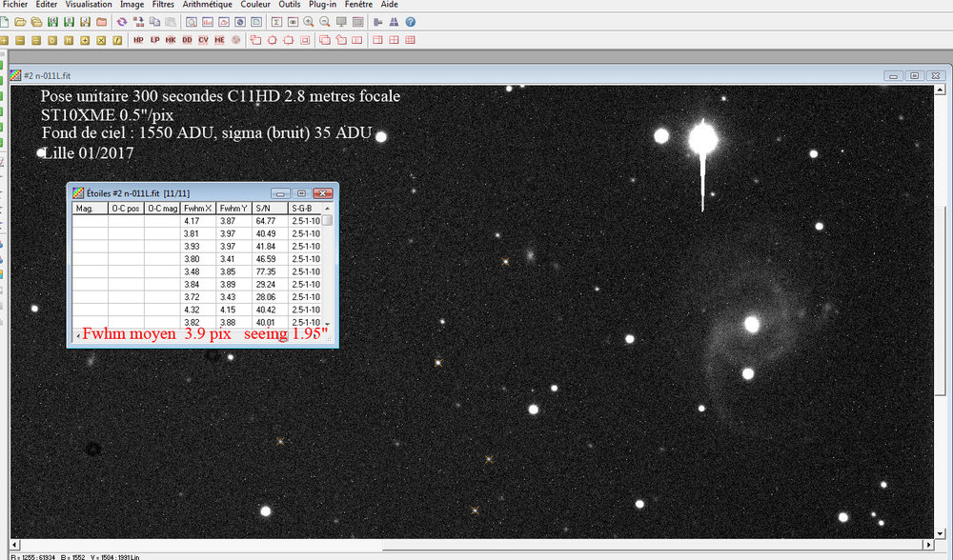Viewport: 953px width, 560px height.
Task: Open the Fichier menu
Action: [x=15, y=4]
